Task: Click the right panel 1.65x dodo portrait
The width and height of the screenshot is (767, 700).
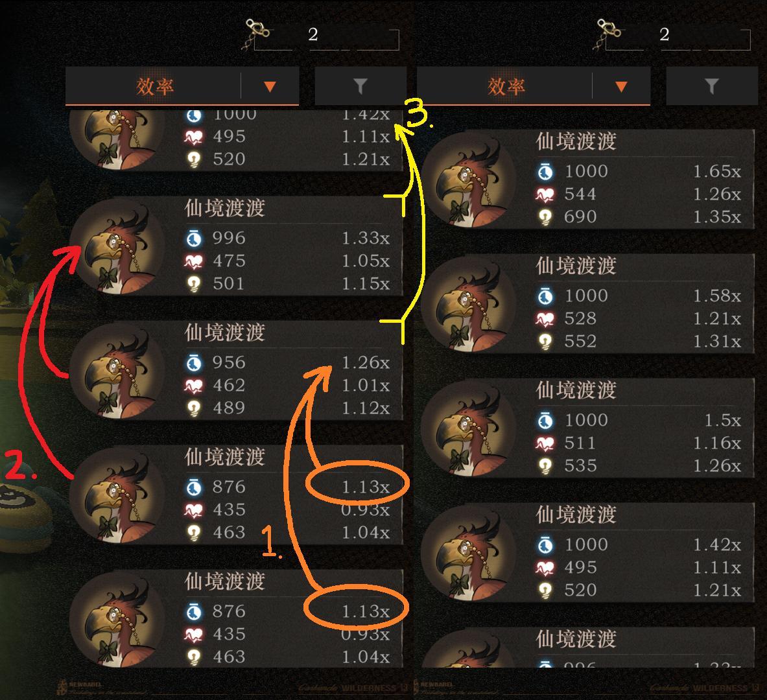Action: click(468, 179)
